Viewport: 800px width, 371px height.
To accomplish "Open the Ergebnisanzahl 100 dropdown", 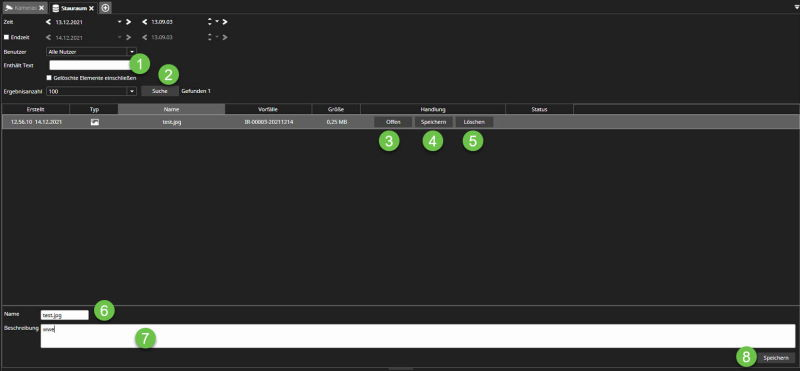I will pyautogui.click(x=91, y=91).
